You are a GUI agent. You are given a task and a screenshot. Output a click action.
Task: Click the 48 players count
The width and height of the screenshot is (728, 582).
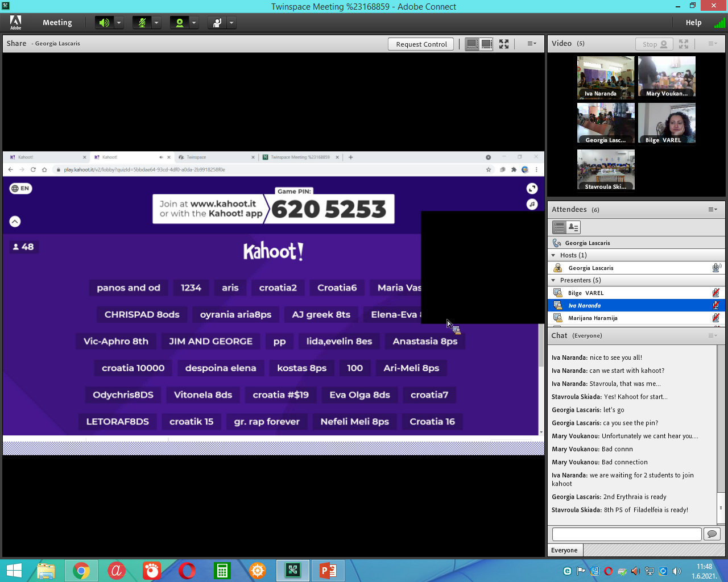click(23, 247)
